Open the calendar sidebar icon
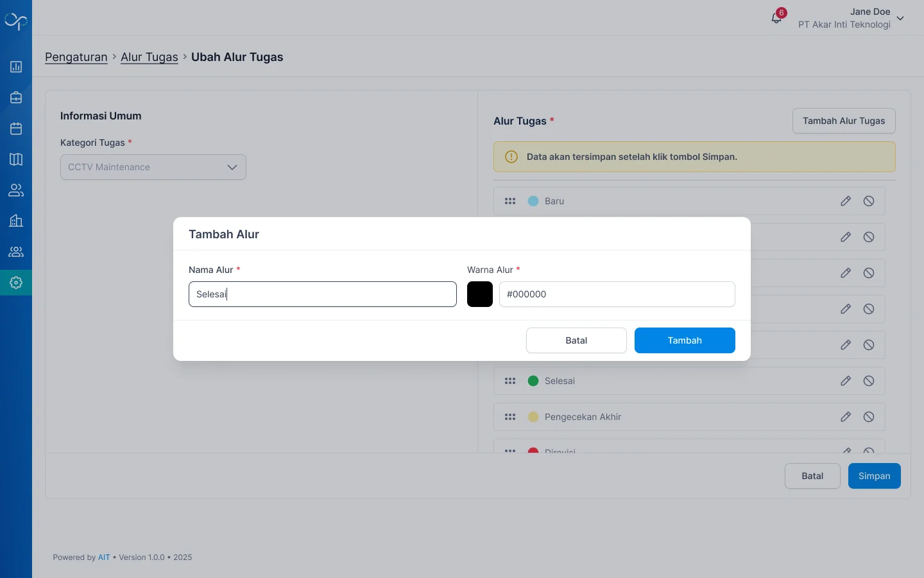Viewport: 924px width, 578px height. point(16,128)
